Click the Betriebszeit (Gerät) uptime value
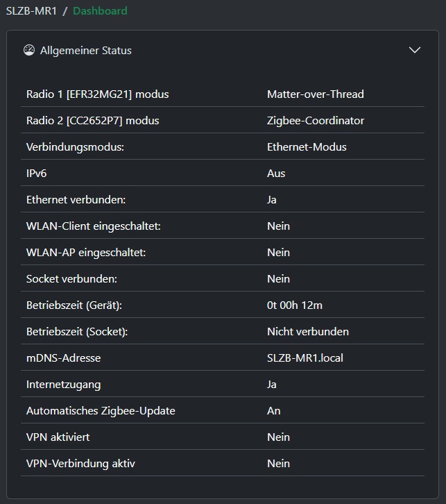The width and height of the screenshot is (446, 504). [x=295, y=305]
